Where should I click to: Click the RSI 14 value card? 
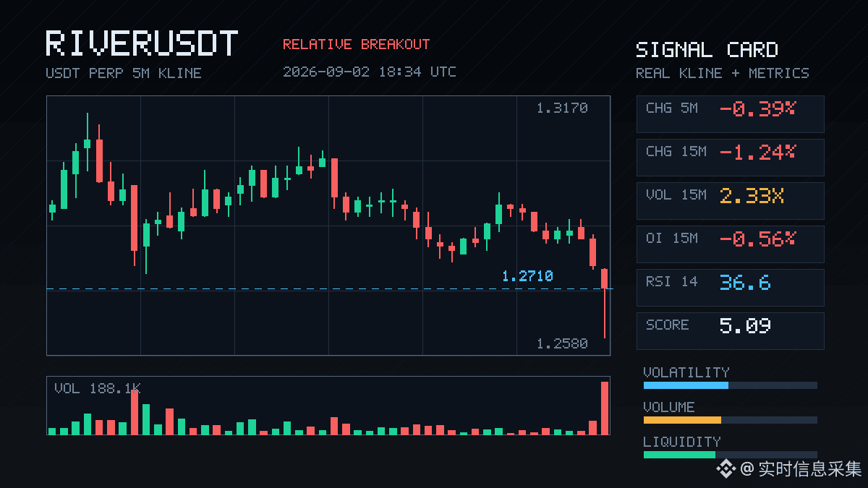[730, 287]
